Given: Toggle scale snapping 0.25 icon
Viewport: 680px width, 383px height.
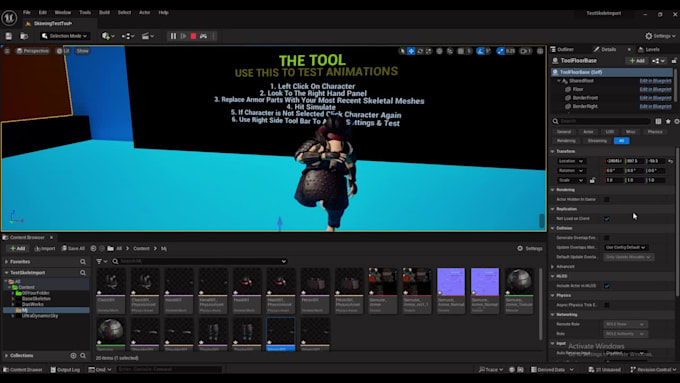Looking at the screenshot, I should [x=500, y=51].
